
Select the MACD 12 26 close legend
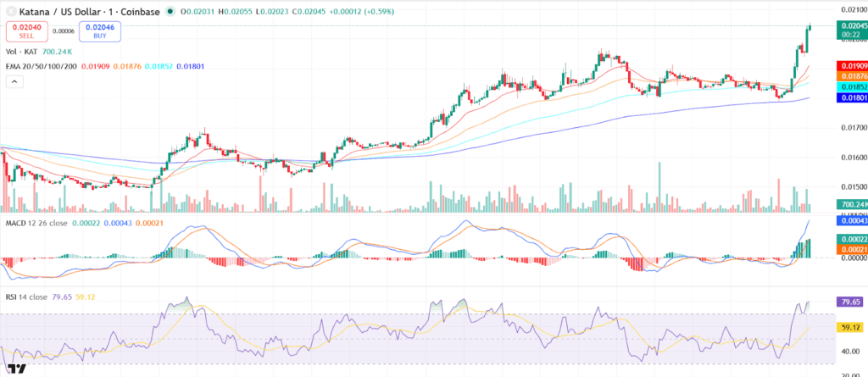[36, 223]
